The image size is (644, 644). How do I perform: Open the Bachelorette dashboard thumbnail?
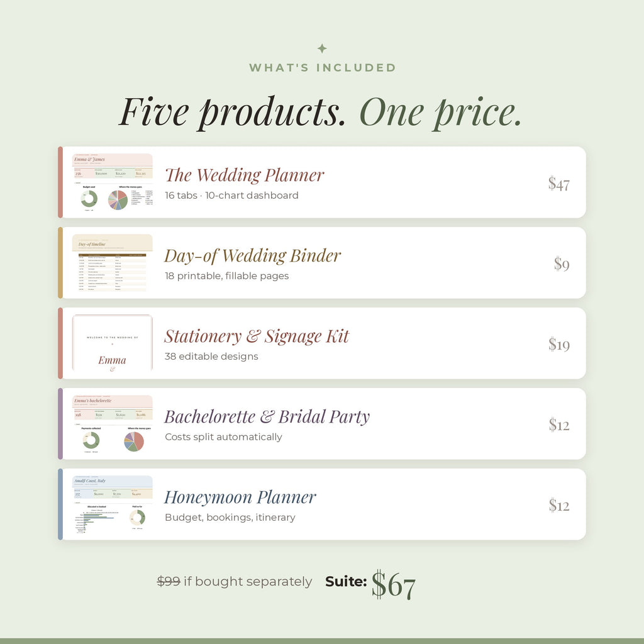click(x=113, y=424)
